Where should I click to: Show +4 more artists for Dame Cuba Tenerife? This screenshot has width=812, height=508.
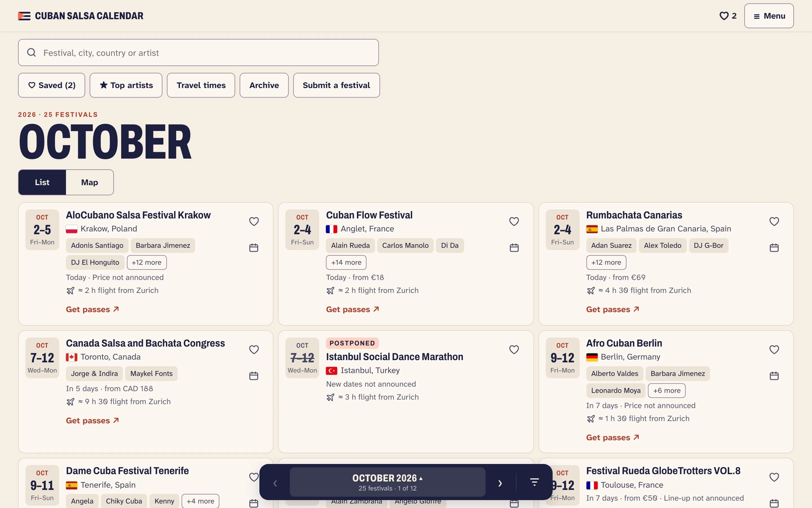point(200,501)
